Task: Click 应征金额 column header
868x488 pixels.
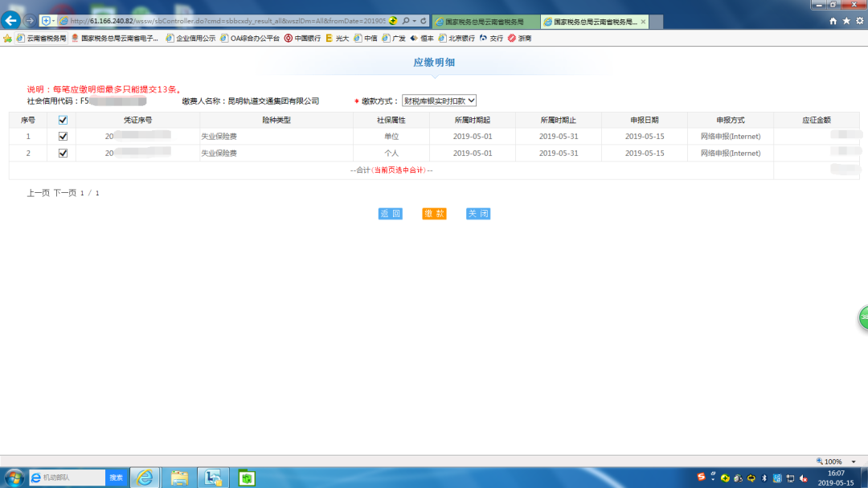Action: [x=817, y=120]
